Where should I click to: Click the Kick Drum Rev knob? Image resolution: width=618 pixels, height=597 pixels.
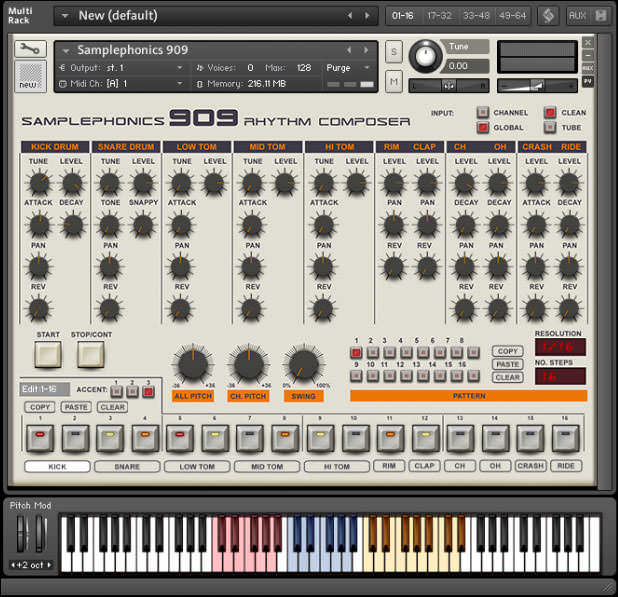point(39,309)
